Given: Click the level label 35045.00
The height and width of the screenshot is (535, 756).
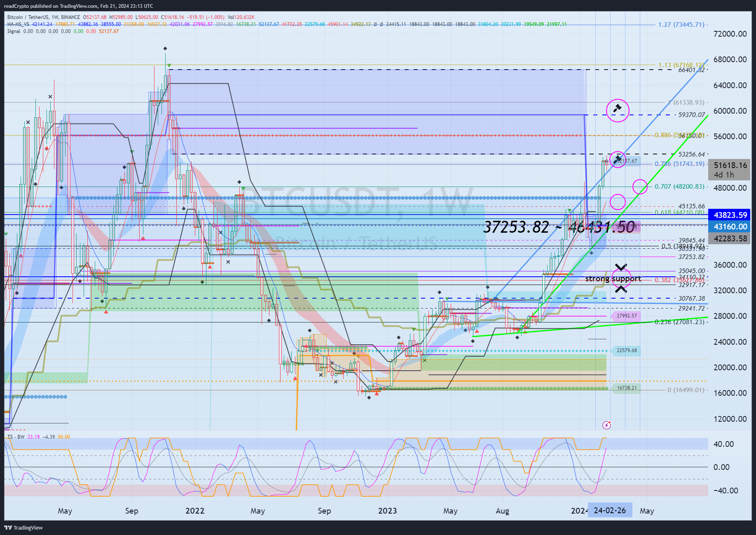Looking at the screenshot, I should 692,271.
